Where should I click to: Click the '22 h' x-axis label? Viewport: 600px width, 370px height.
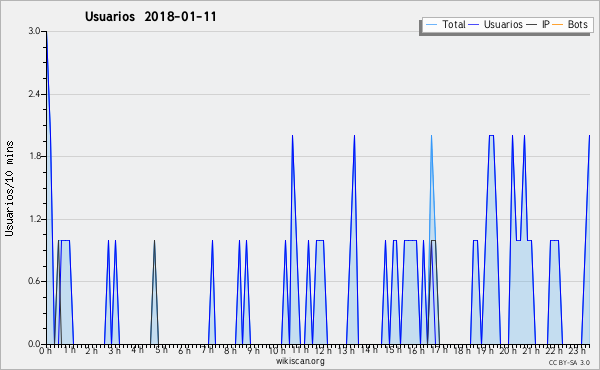click(554, 351)
